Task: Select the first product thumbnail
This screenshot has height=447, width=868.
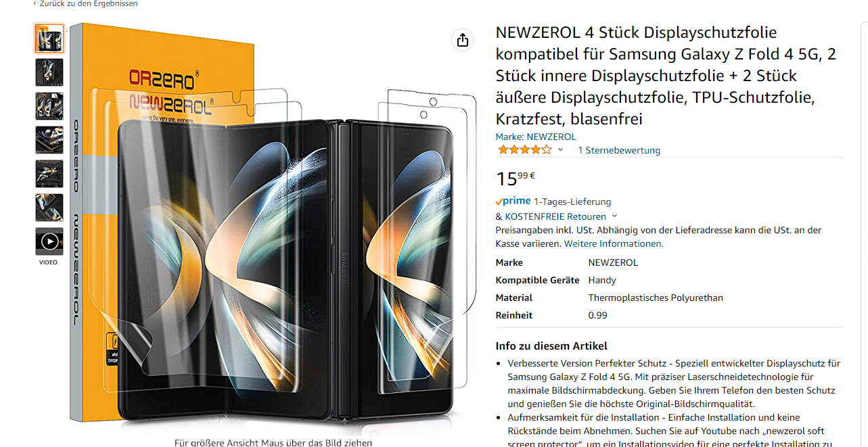Action: tap(49, 39)
